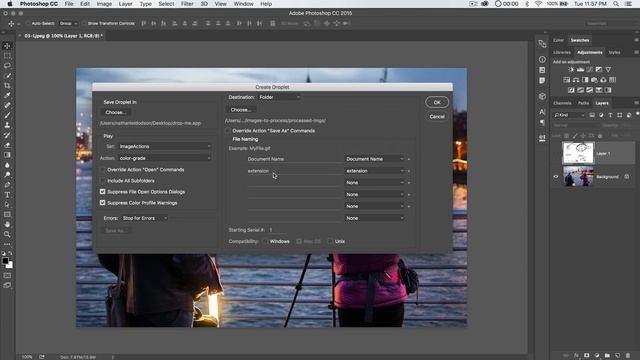
Task: Uncheck Suppress File Open Options Dialogs
Action: pos(102,192)
